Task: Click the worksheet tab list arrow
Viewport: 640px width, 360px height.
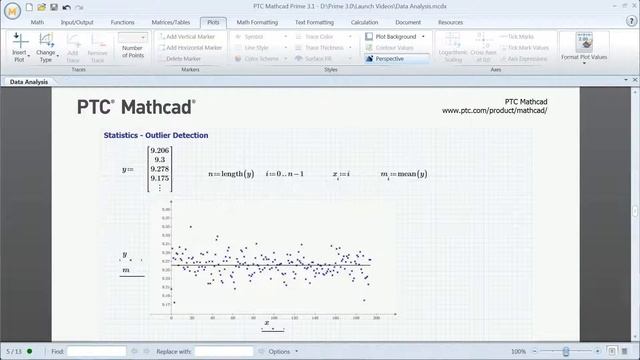Action: tap(626, 80)
